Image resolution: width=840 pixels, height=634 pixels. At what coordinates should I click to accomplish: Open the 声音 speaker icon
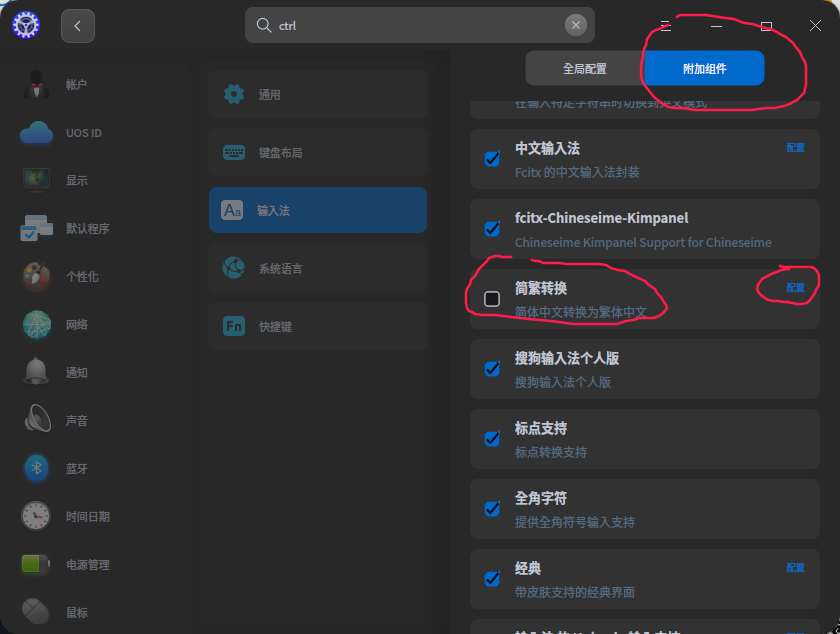38,419
